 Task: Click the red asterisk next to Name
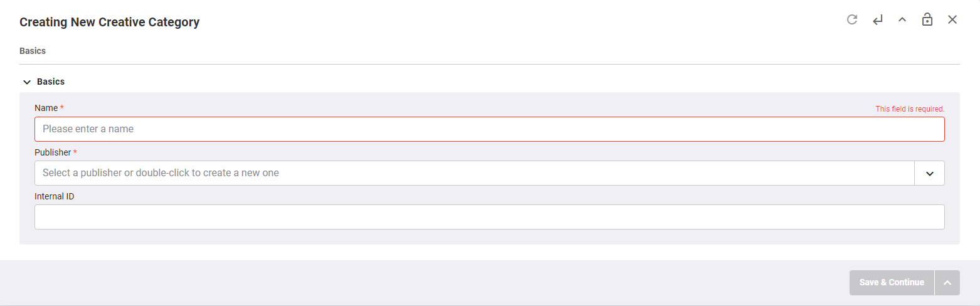click(61, 108)
